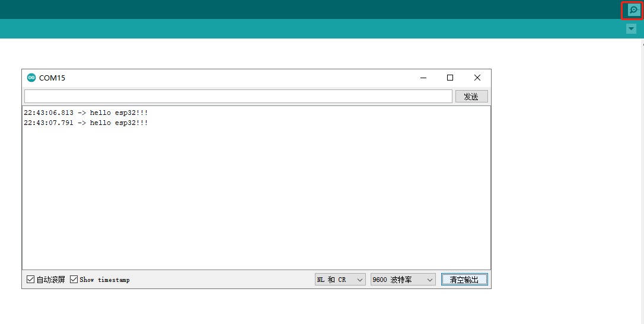Minimize the COM15 window
Image resolution: width=644 pixels, height=324 pixels.
tap(423, 78)
